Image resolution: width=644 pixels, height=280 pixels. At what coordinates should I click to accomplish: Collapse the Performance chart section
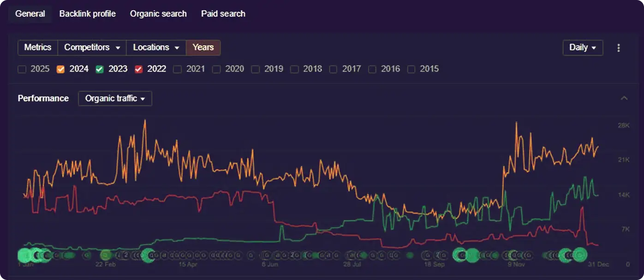624,98
